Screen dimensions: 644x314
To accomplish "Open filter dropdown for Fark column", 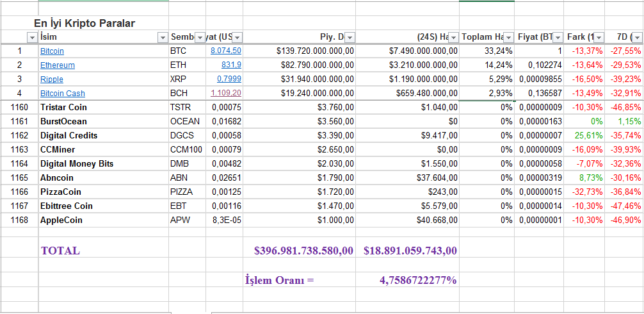I will [599, 38].
